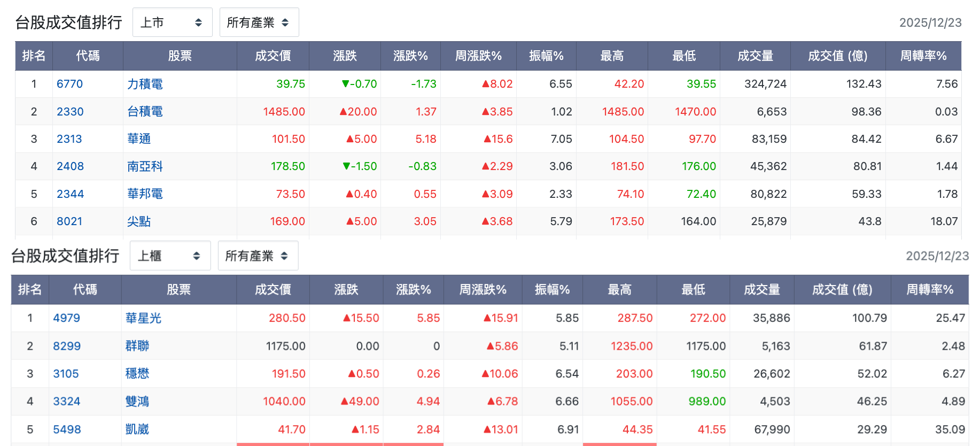980x446 pixels.
Task: Open the 南亞科 stock page
Action: 145,166
